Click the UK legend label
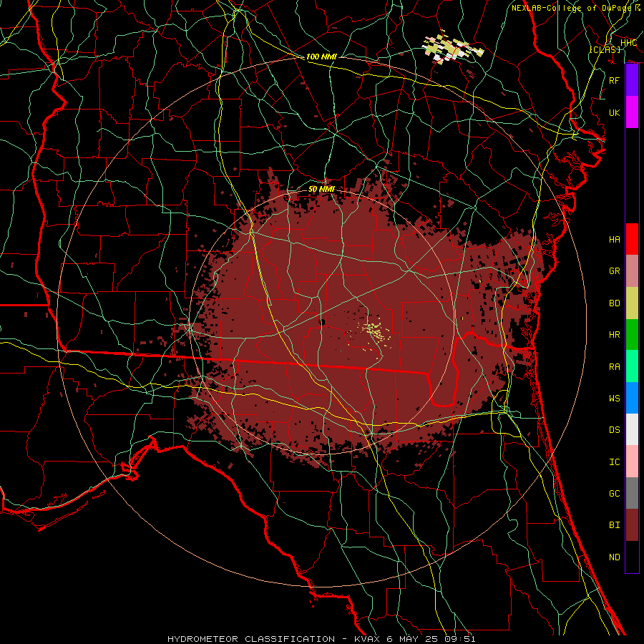 tap(615, 112)
